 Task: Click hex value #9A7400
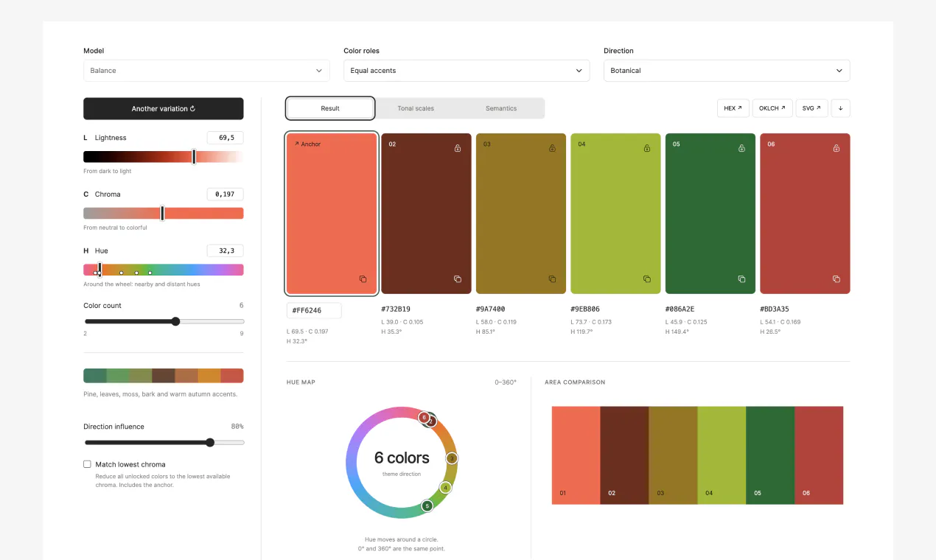[x=491, y=309]
